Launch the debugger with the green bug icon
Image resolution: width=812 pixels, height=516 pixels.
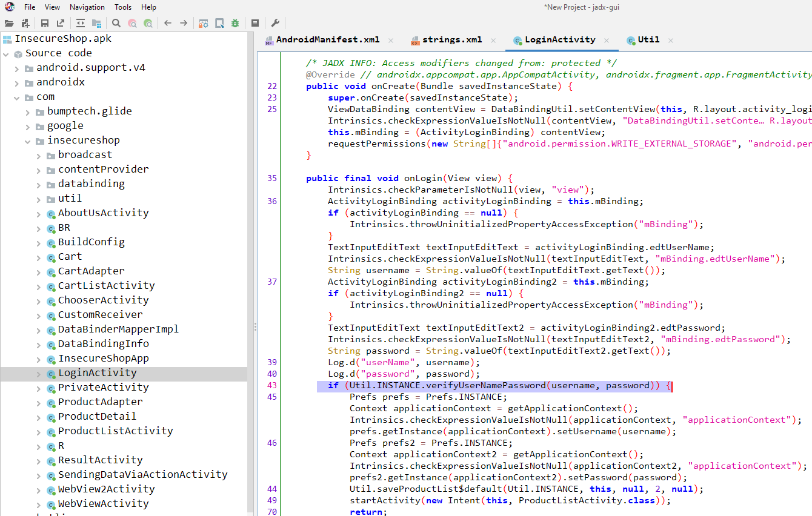pyautogui.click(x=235, y=23)
